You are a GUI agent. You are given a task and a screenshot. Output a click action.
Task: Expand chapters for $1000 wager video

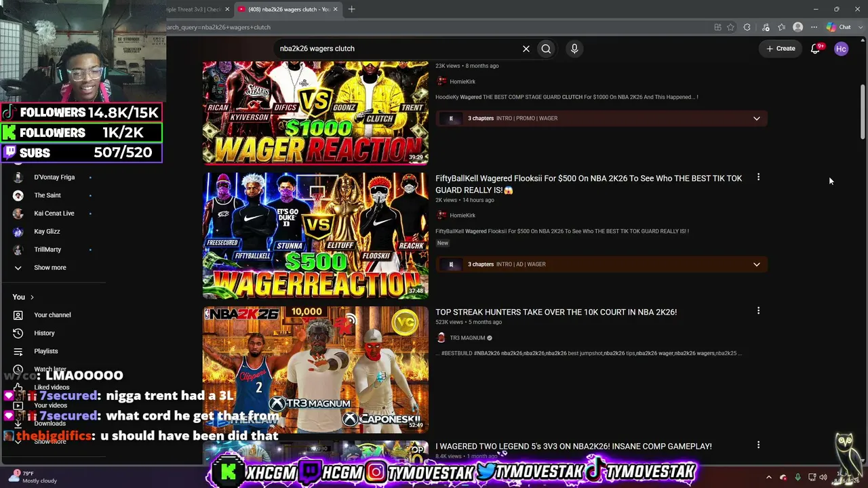(757, 119)
